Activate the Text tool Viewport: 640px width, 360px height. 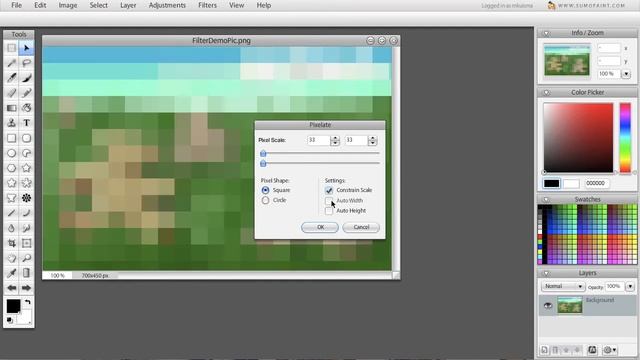tap(27, 123)
